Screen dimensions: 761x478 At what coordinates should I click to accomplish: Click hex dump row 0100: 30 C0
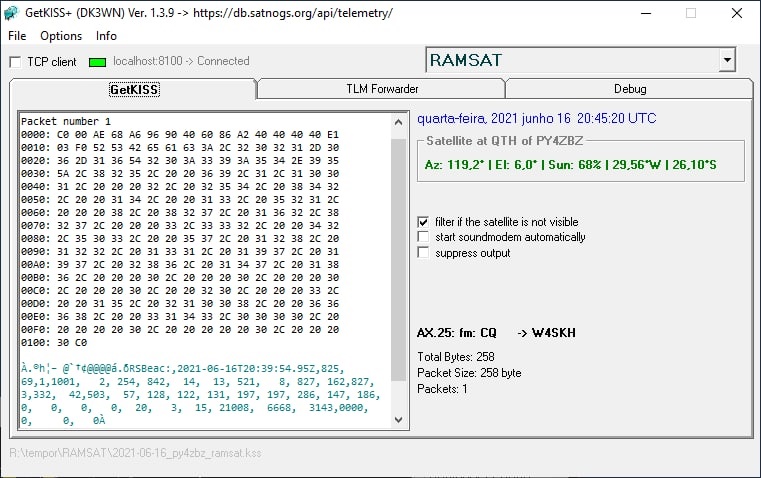[54, 343]
